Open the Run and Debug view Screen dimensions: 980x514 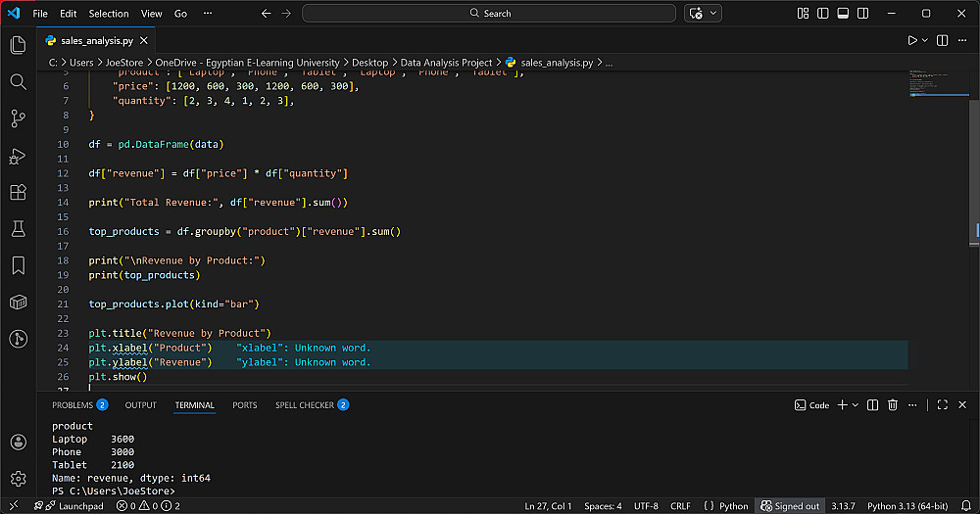point(18,156)
